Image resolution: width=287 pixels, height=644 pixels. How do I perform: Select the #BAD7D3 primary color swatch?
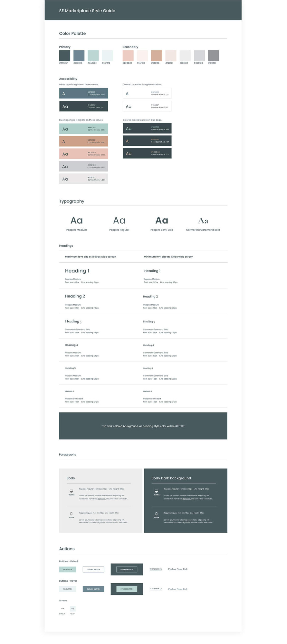(93, 56)
